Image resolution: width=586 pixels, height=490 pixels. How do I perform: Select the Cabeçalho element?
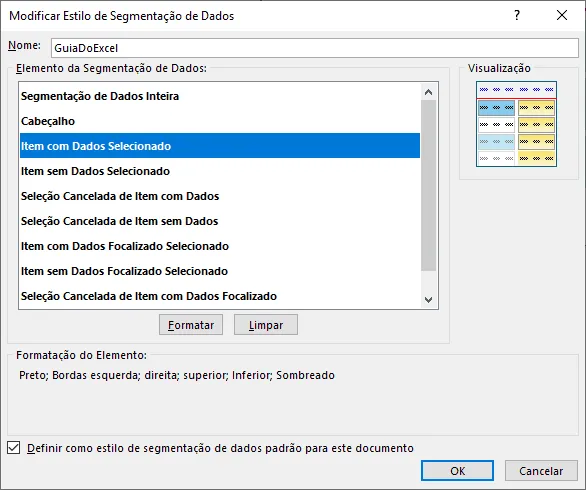click(220, 121)
